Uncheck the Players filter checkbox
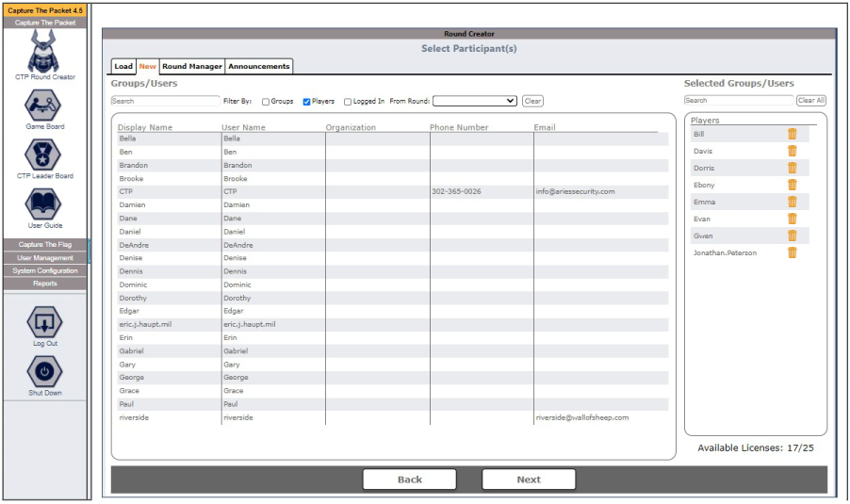Viewport: 850px width, 504px height. 306,102
